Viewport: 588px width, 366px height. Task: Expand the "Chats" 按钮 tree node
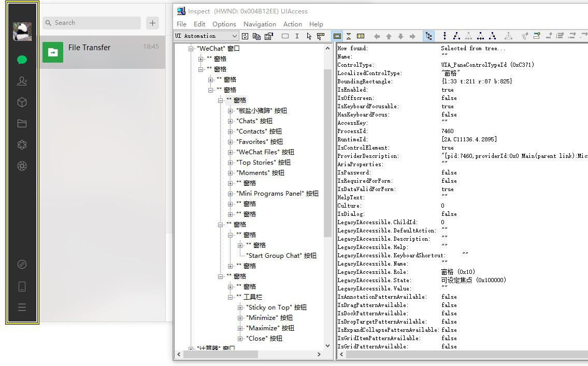coord(231,121)
